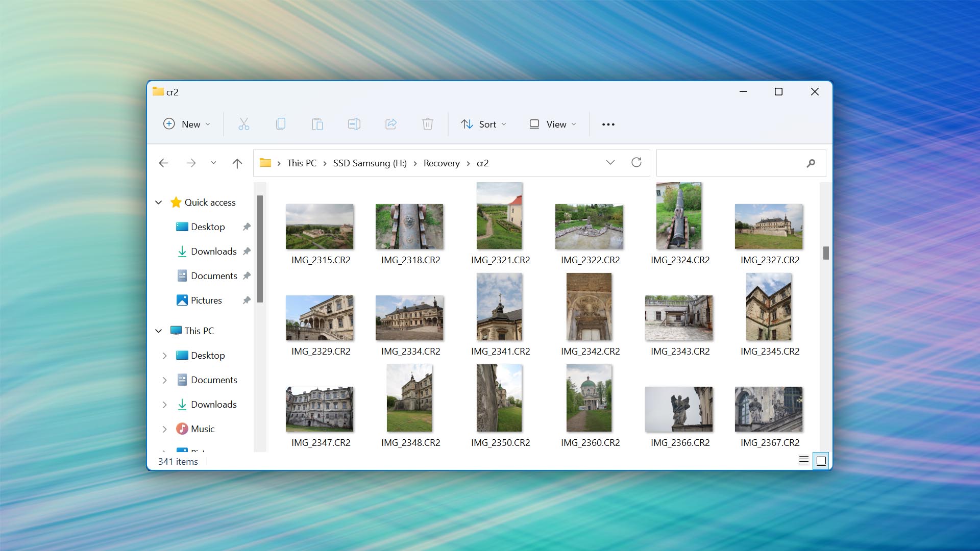This screenshot has width=980, height=551.
Task: Switch to details view in the status bar
Action: pos(803,461)
